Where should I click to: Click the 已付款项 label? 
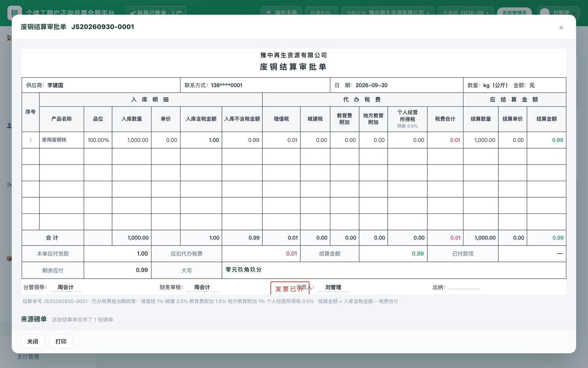[463, 254]
